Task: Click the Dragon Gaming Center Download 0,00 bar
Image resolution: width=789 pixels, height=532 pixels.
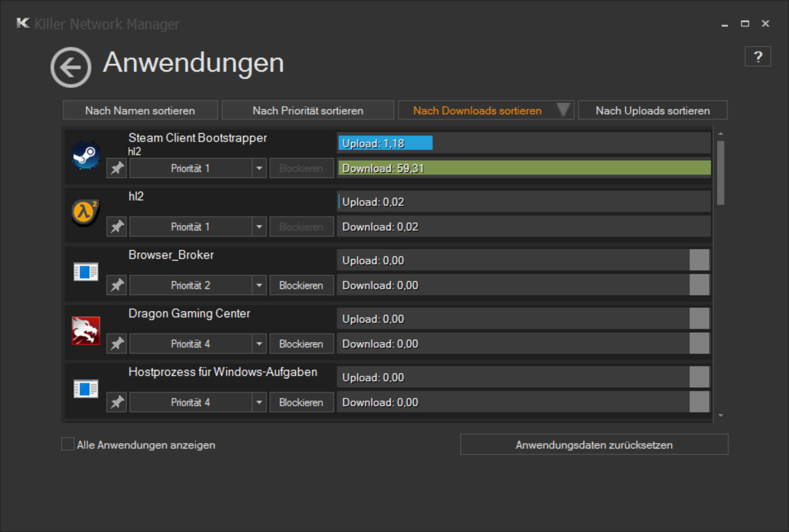Action: 524,343
